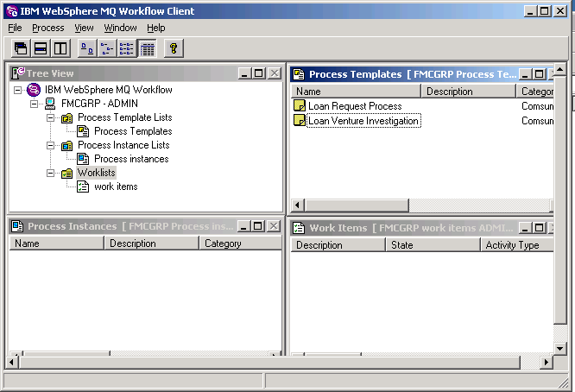Sort by Description column in Work Items
The image size is (575, 392).
coord(337,245)
